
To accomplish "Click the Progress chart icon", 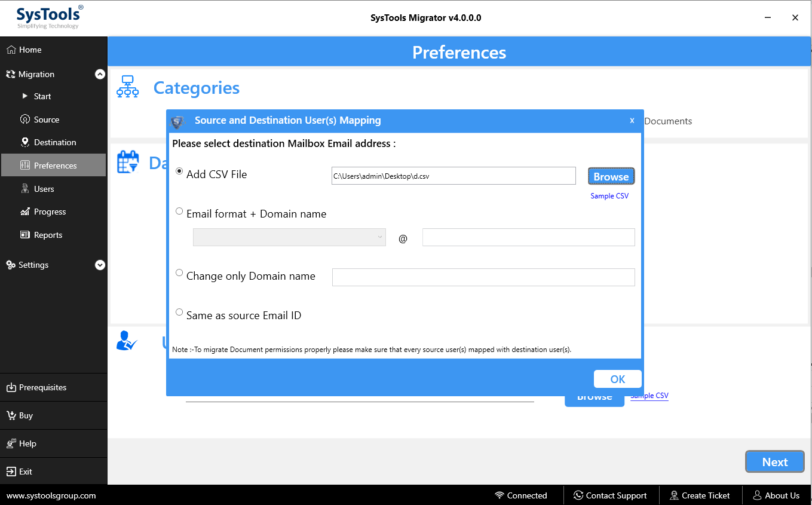I will (25, 212).
